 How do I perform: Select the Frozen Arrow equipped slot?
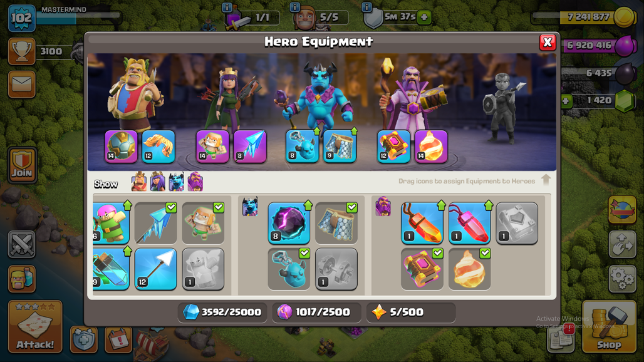[250, 147]
